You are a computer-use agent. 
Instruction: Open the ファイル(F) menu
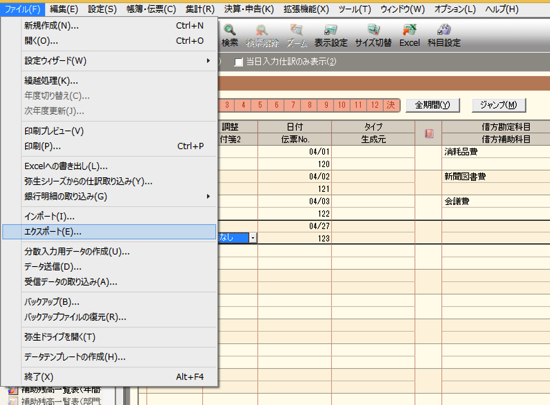click(22, 9)
